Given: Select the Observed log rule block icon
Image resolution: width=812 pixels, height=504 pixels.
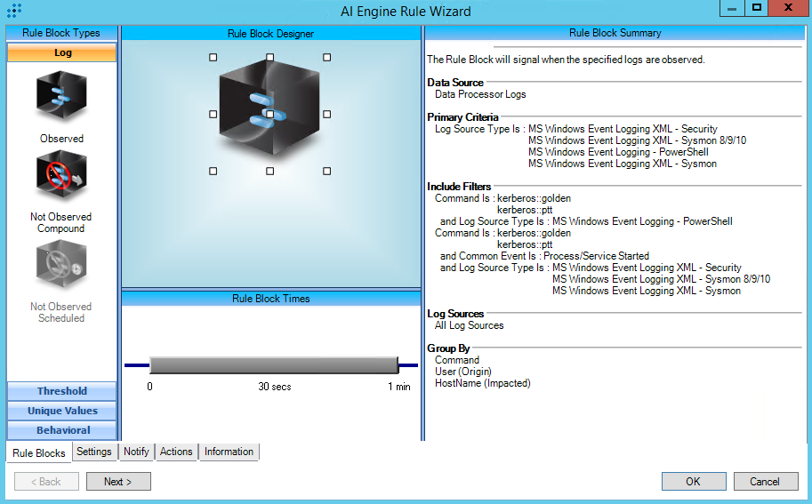Looking at the screenshot, I should click(61, 97).
